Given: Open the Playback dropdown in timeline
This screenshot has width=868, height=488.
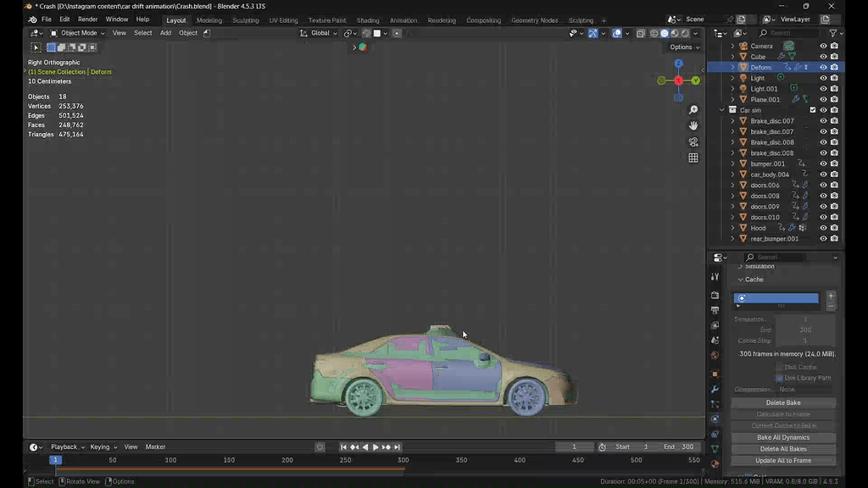Looking at the screenshot, I should 68,447.
